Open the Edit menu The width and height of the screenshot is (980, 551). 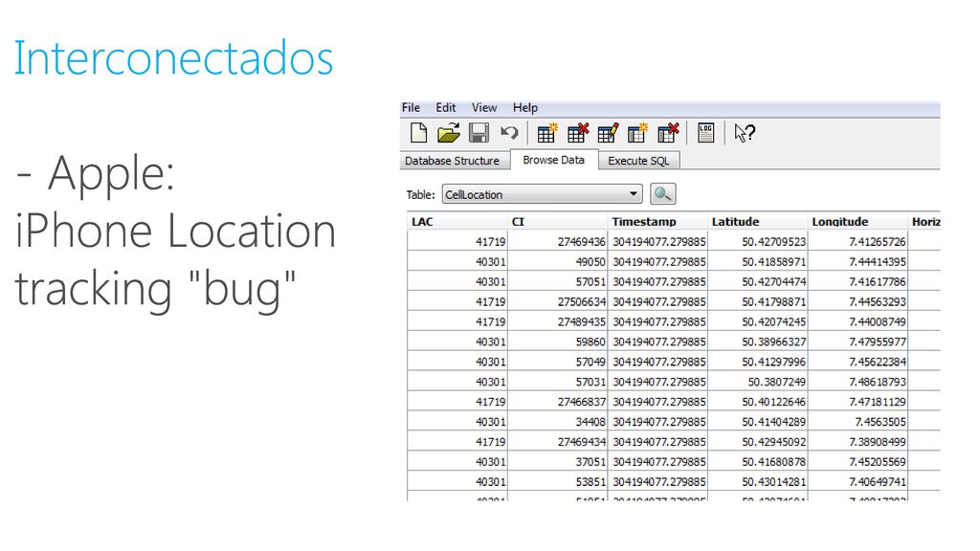(x=446, y=107)
